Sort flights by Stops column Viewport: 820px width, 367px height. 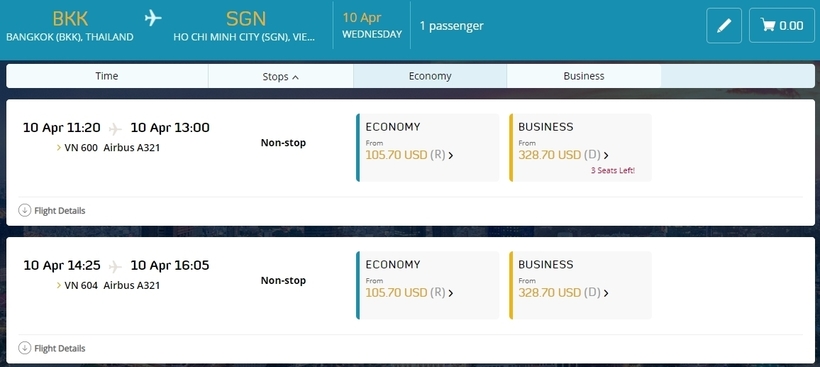281,76
